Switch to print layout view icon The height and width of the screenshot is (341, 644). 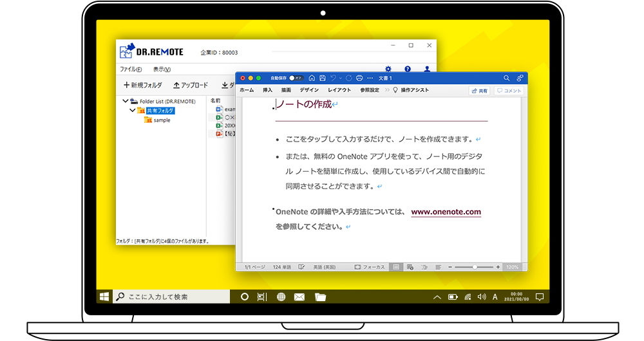pos(396,267)
